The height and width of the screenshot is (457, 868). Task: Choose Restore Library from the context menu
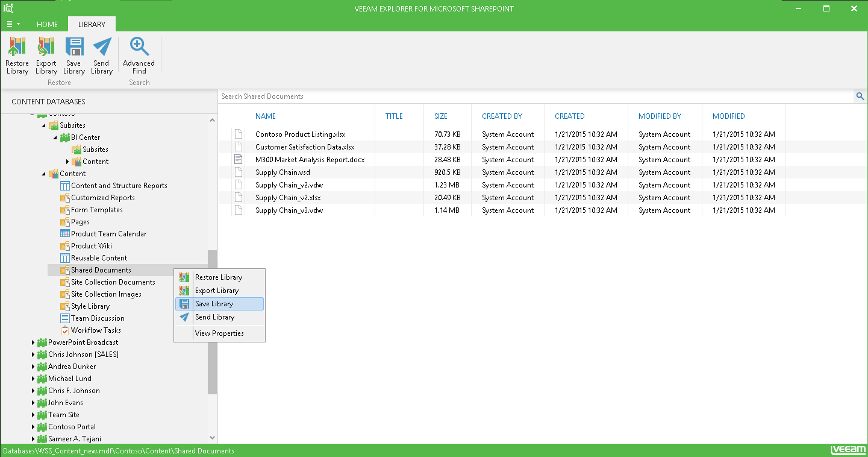click(219, 277)
